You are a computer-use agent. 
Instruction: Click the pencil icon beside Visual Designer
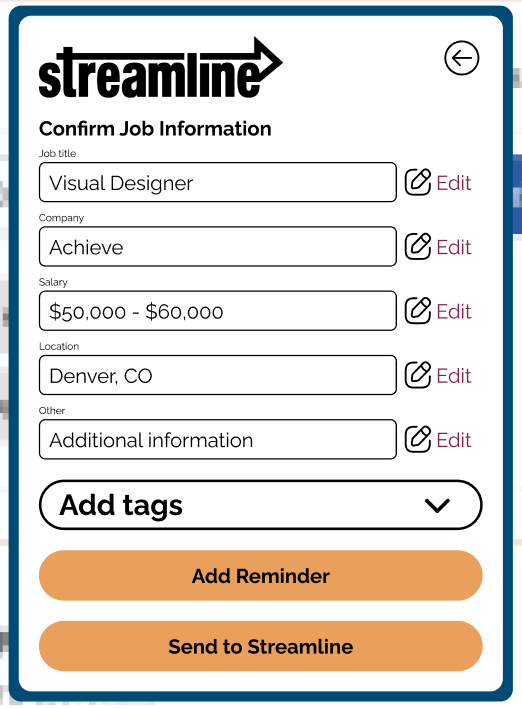[x=418, y=182]
